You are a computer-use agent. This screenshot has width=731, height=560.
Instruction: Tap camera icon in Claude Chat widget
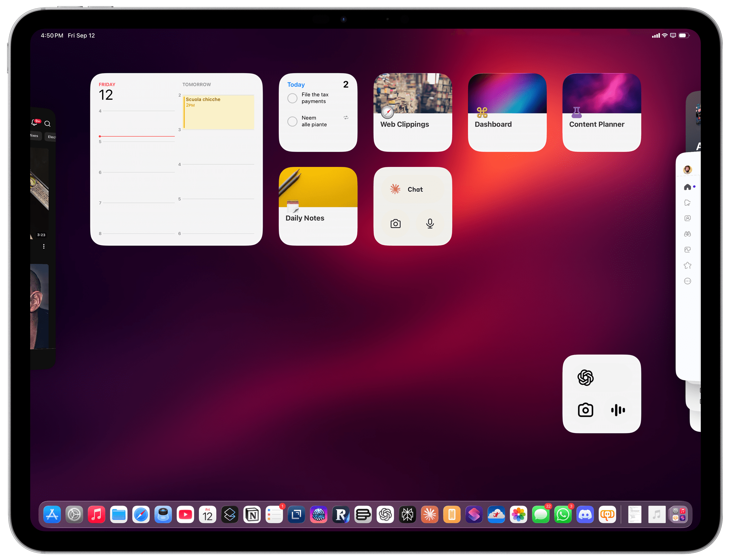[395, 224]
